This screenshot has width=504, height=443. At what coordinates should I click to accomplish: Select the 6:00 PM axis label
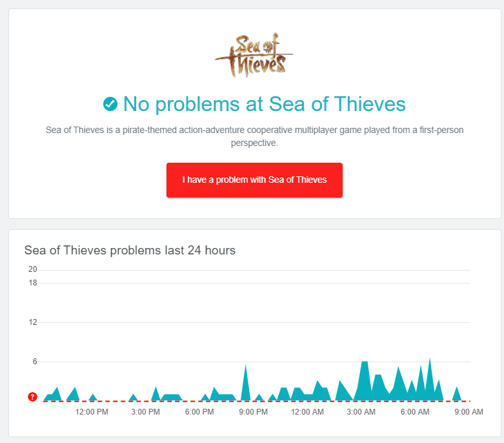pyautogui.click(x=199, y=412)
